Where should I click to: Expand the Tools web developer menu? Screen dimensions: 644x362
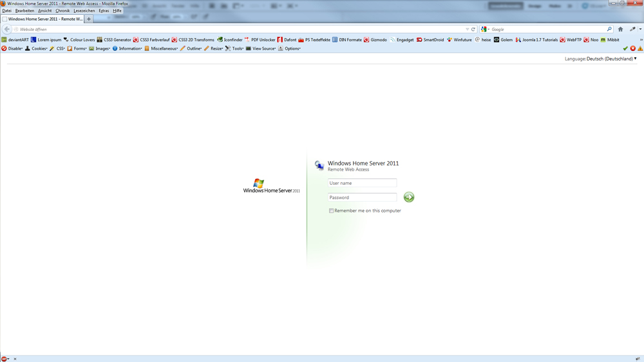point(234,48)
